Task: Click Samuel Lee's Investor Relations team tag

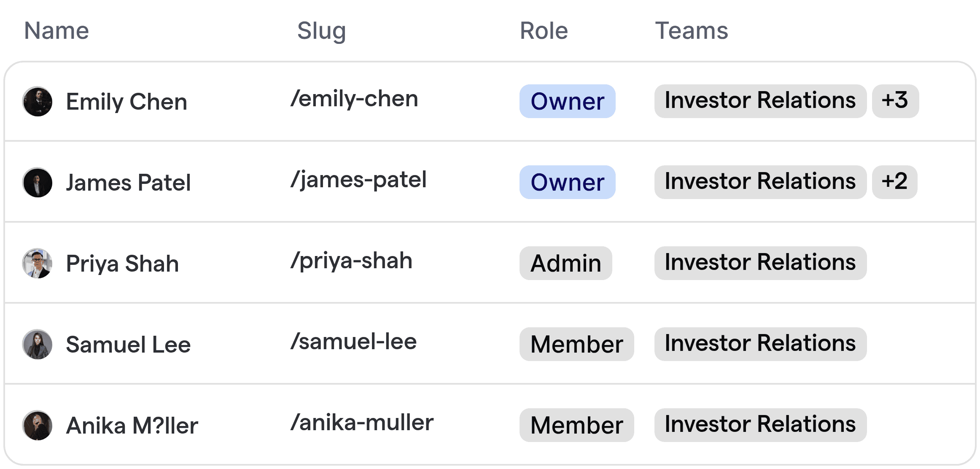Action: tap(760, 344)
